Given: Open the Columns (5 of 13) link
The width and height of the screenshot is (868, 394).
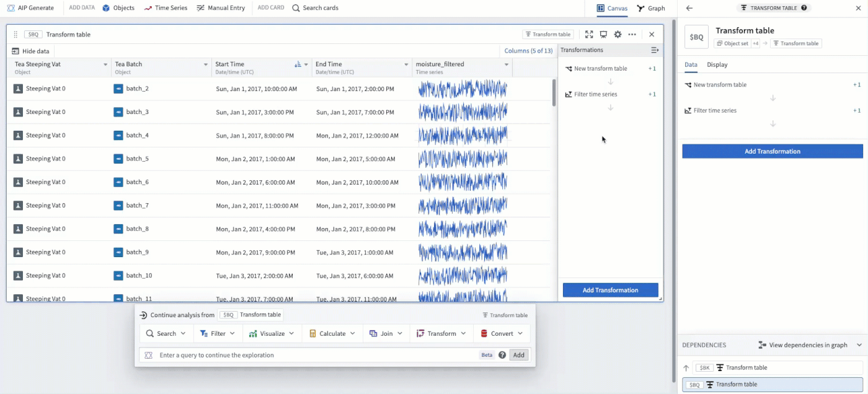Looking at the screenshot, I should [528, 51].
